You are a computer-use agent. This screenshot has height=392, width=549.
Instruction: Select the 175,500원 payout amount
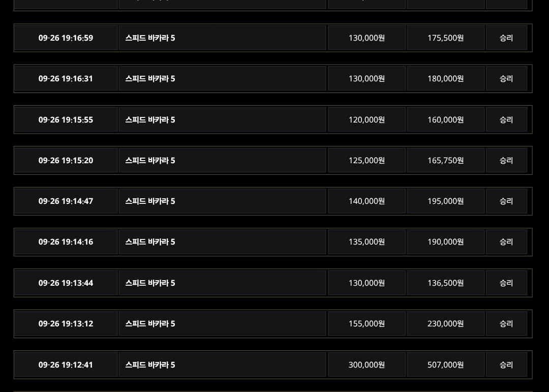[445, 38]
